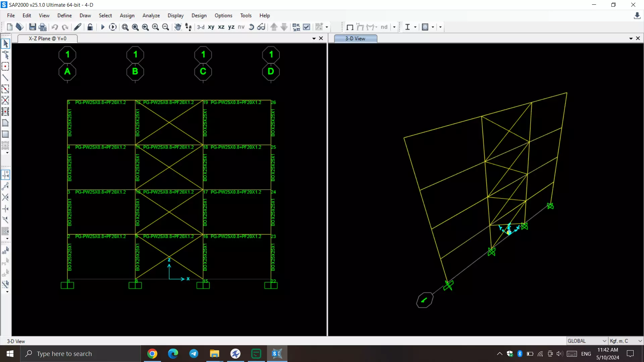Click the Rubber Band Zoom icon
The width and height of the screenshot is (644, 362).
125,27
